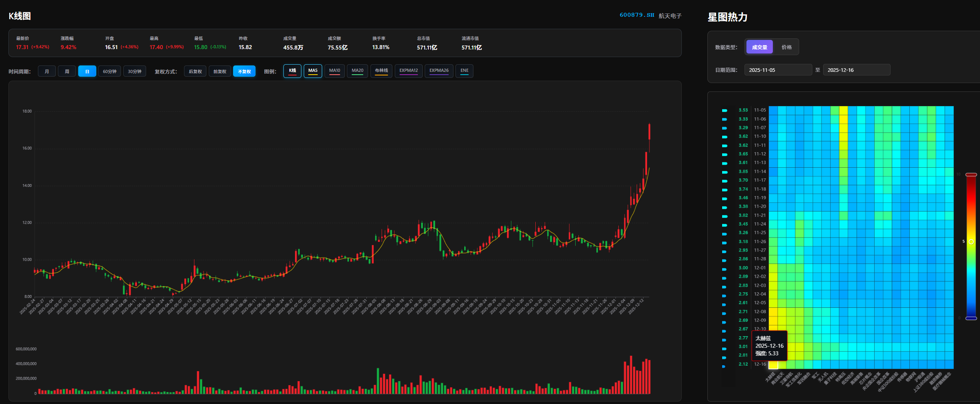Click the K线图 panel title
980x404 pixels.
tap(20, 16)
